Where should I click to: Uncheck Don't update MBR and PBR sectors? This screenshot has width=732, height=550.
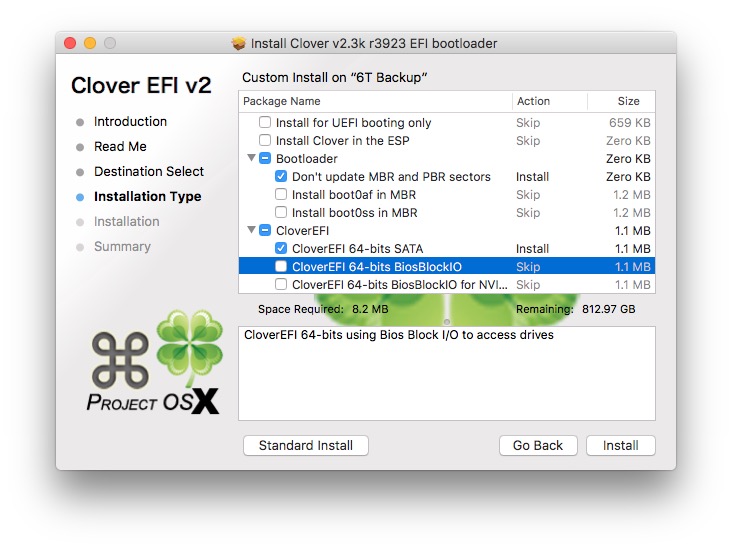(281, 176)
